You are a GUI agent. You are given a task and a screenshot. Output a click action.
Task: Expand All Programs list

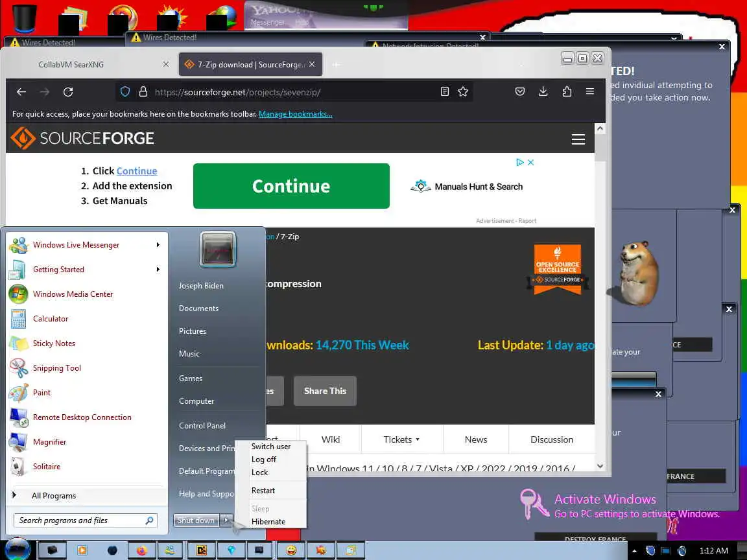click(85, 496)
